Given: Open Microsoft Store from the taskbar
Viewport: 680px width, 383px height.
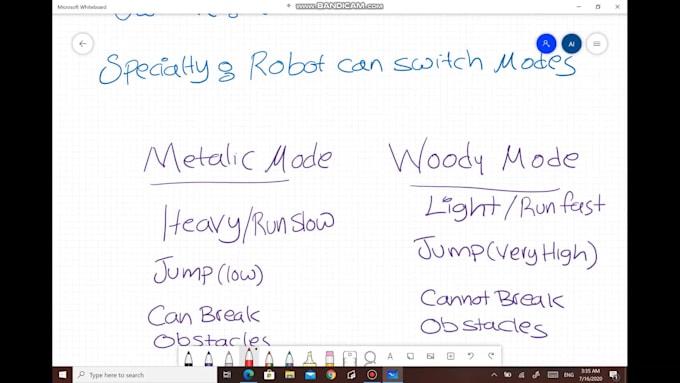Looking at the screenshot, I should click(x=269, y=375).
